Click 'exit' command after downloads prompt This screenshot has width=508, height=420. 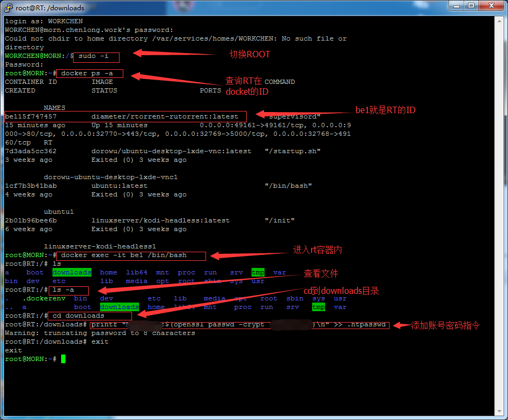tap(100, 342)
